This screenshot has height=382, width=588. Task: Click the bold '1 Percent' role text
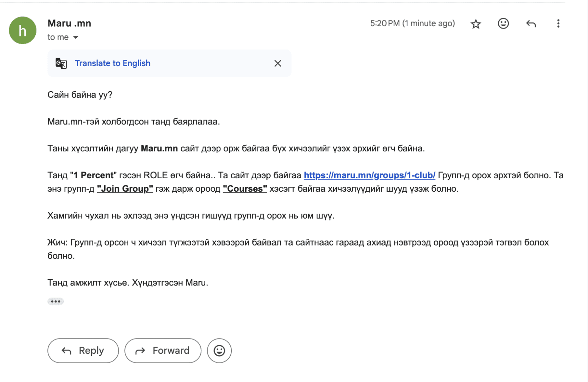pyautogui.click(x=93, y=175)
